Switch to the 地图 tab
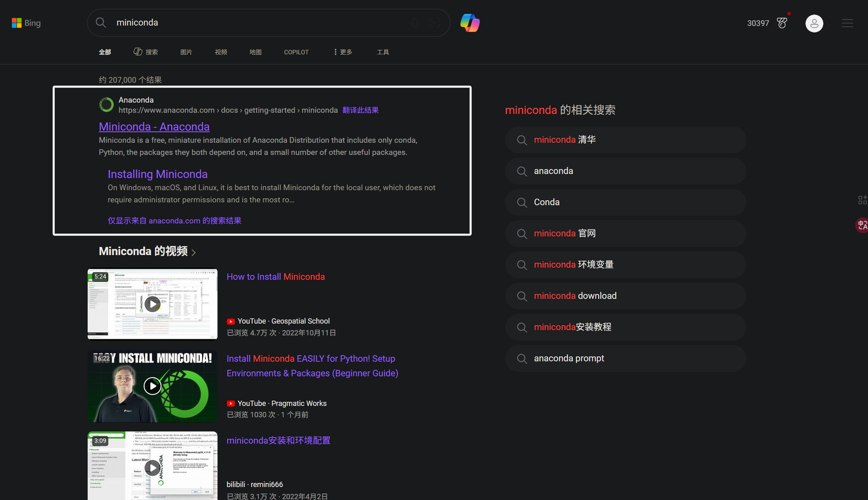 (256, 52)
